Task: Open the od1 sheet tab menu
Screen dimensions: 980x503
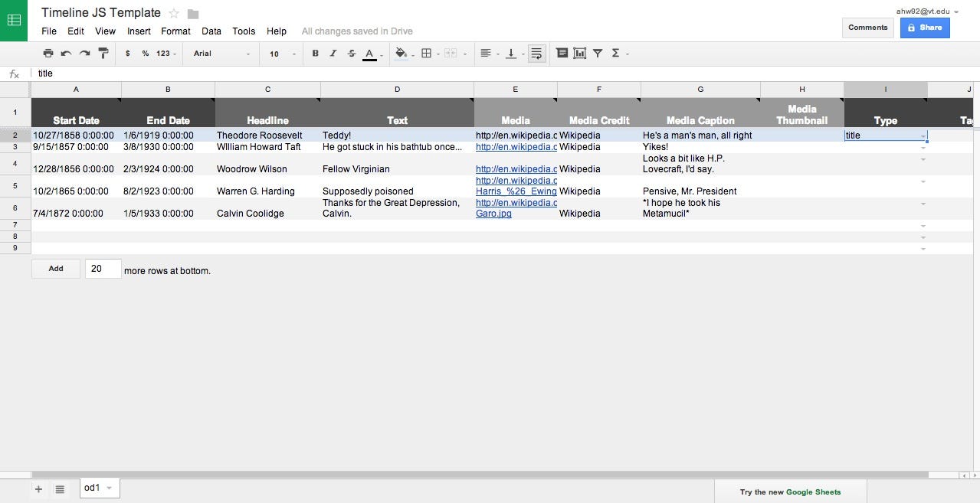Action: 108,488
